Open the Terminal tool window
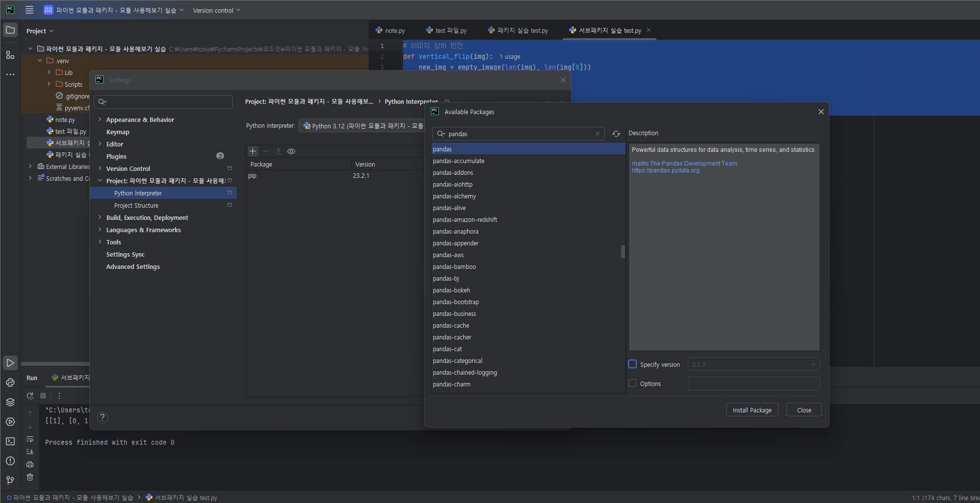 (x=10, y=441)
